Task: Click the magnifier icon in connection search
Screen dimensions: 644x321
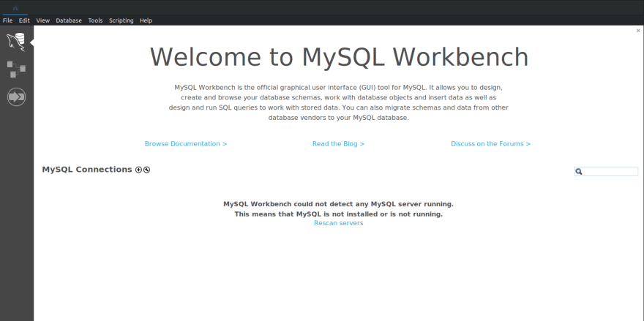Action: point(579,172)
